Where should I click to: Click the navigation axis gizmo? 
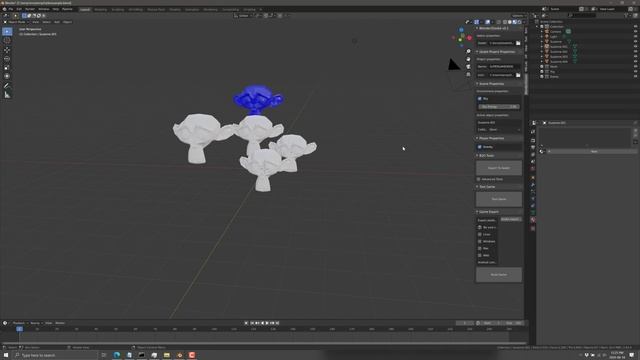pyautogui.click(x=461, y=37)
